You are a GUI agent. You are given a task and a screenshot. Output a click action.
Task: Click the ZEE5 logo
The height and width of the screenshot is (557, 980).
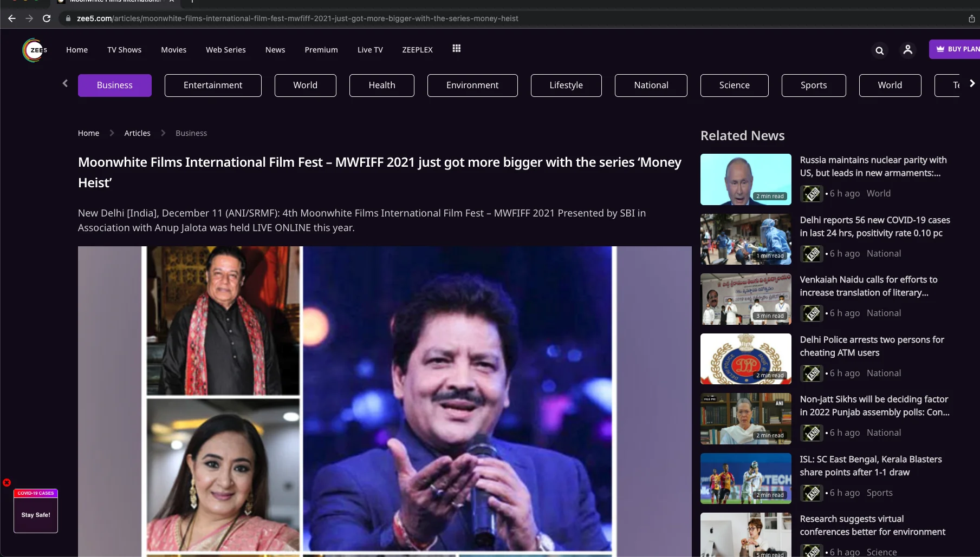tap(34, 50)
